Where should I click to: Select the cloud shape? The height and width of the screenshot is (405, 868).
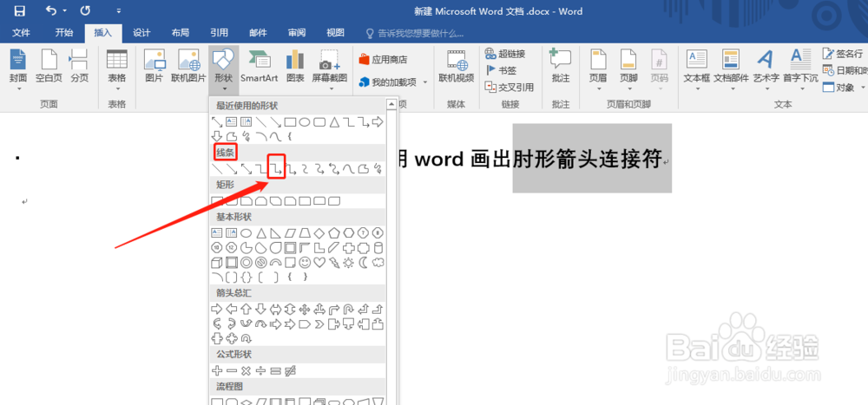378,262
